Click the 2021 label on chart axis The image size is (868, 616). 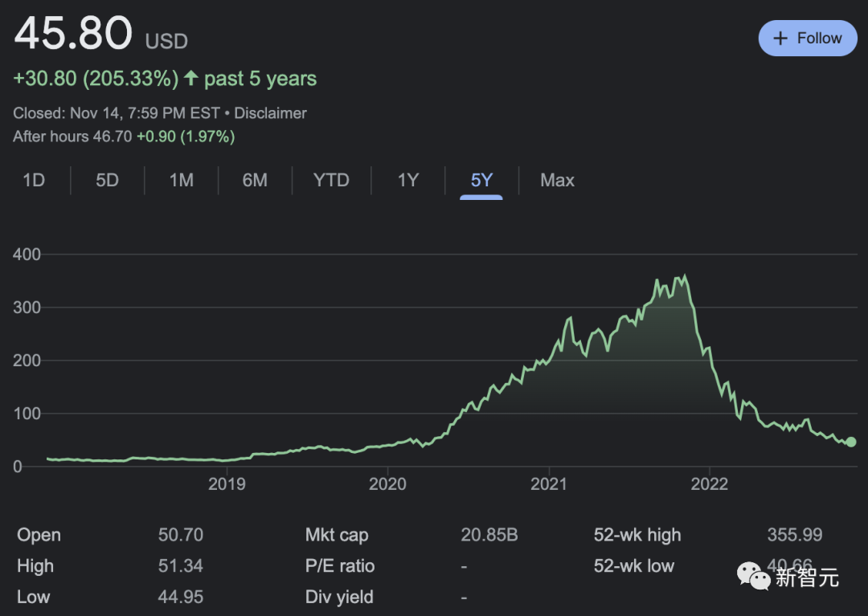pos(549,483)
